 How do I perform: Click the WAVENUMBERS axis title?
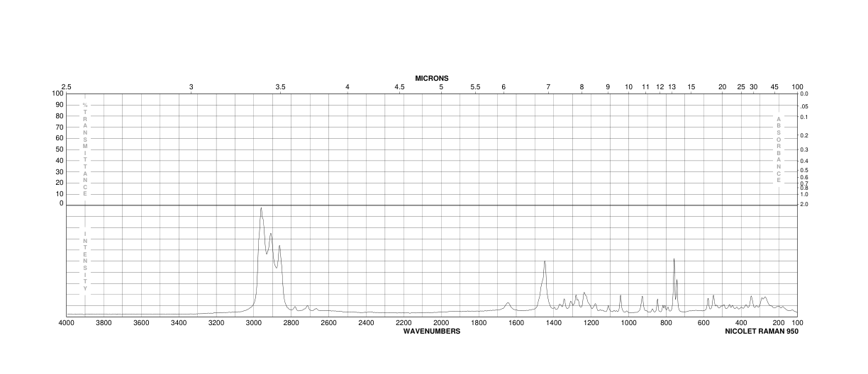[432, 331]
